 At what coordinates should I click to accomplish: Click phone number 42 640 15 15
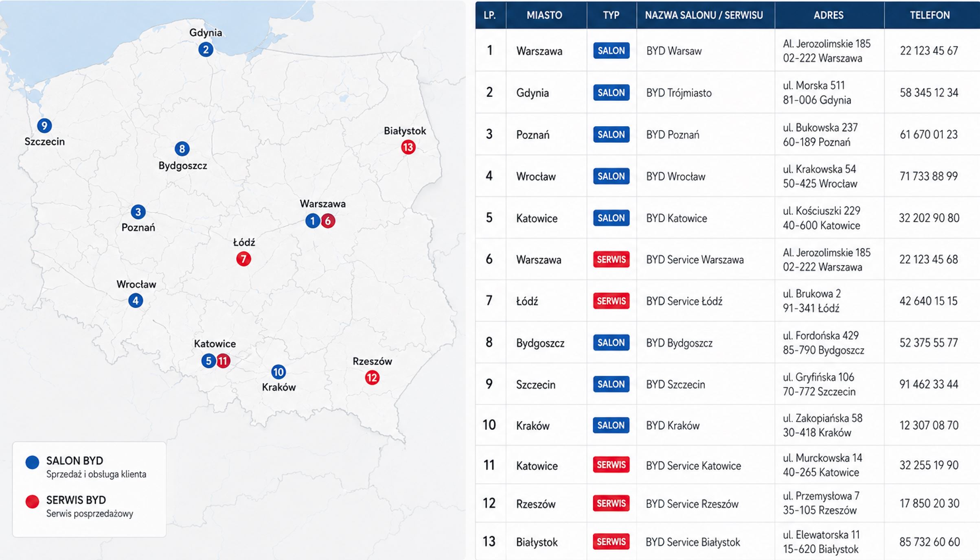929,301
